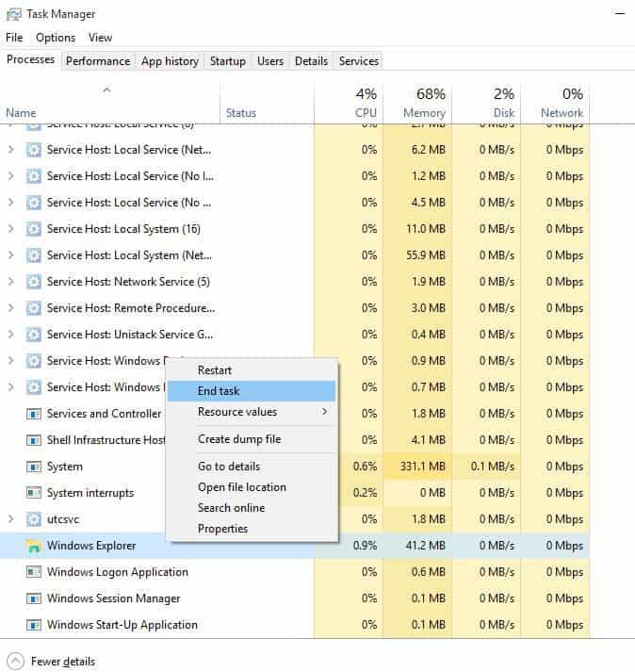Image resolution: width=635 pixels, height=672 pixels.
Task: Expand the utcsvc process row
Action: [10, 519]
